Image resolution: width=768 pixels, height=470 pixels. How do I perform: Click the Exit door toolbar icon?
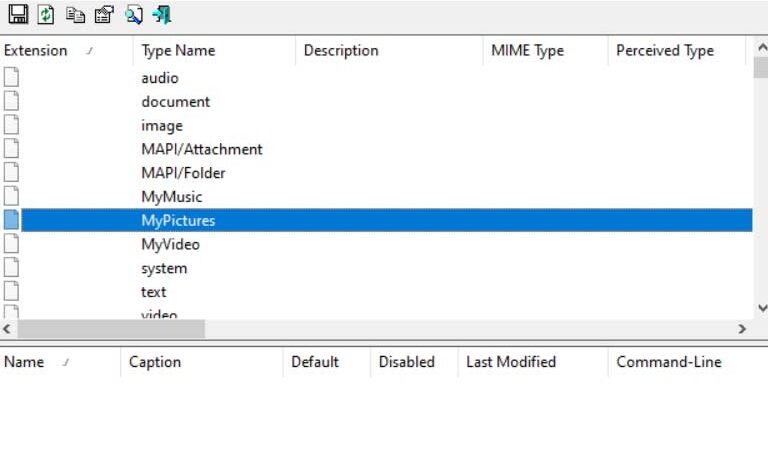(x=162, y=15)
